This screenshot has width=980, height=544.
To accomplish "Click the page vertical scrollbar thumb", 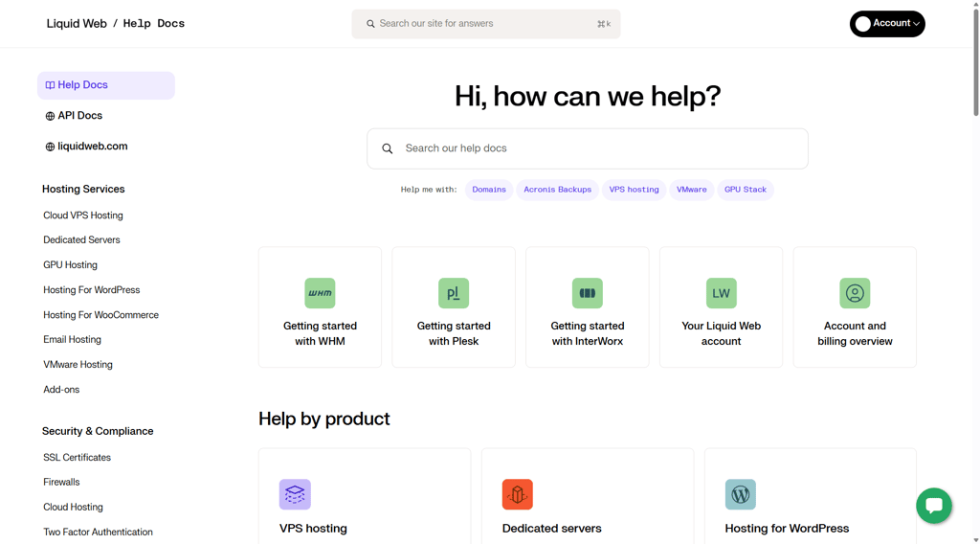I will (x=975, y=60).
